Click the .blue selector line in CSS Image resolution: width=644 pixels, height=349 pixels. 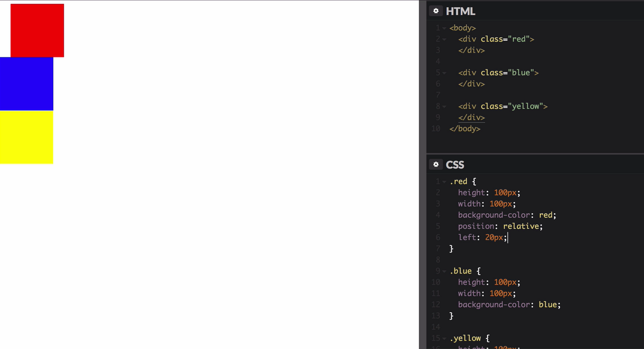465,271
